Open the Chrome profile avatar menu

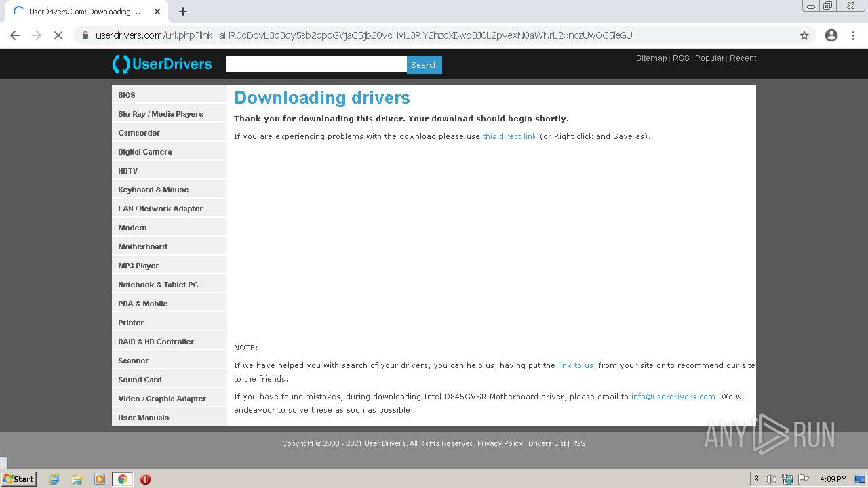point(831,35)
